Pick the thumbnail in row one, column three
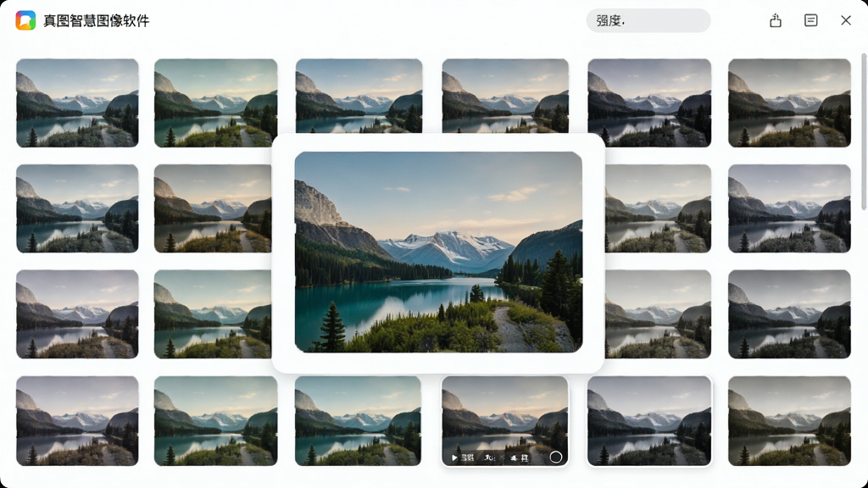This screenshot has width=868, height=488. click(359, 97)
